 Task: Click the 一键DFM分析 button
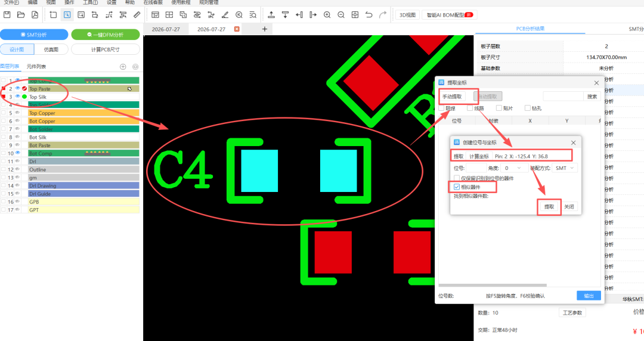pos(106,35)
